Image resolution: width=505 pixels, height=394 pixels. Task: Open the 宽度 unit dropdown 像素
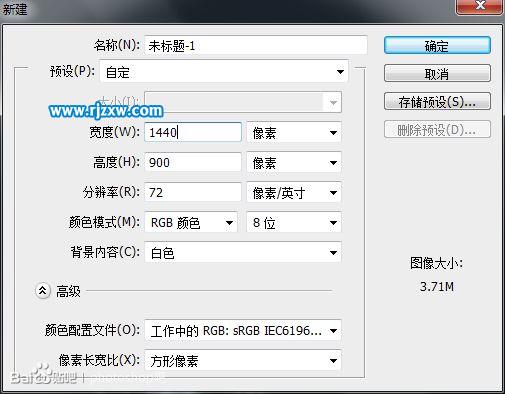coord(294,132)
